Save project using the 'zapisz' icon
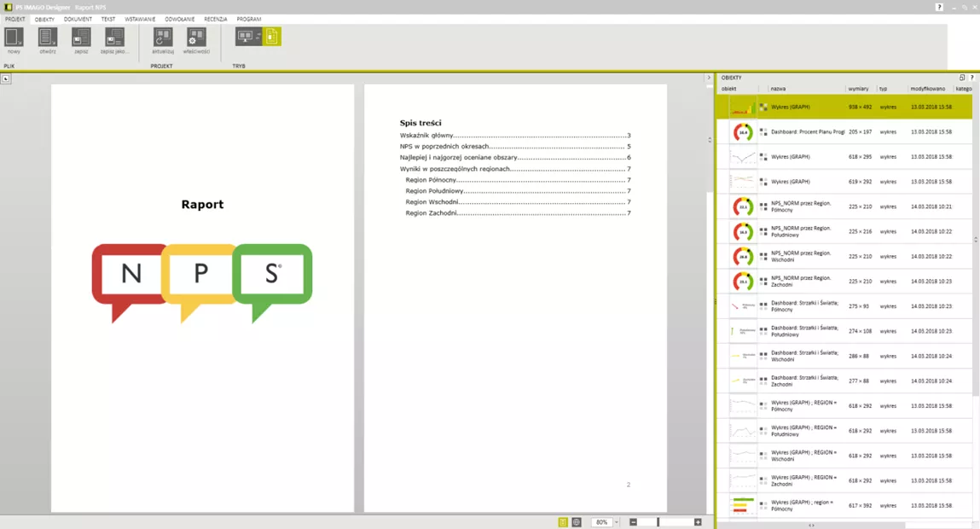Viewport: 980px width, 529px height. [81, 38]
